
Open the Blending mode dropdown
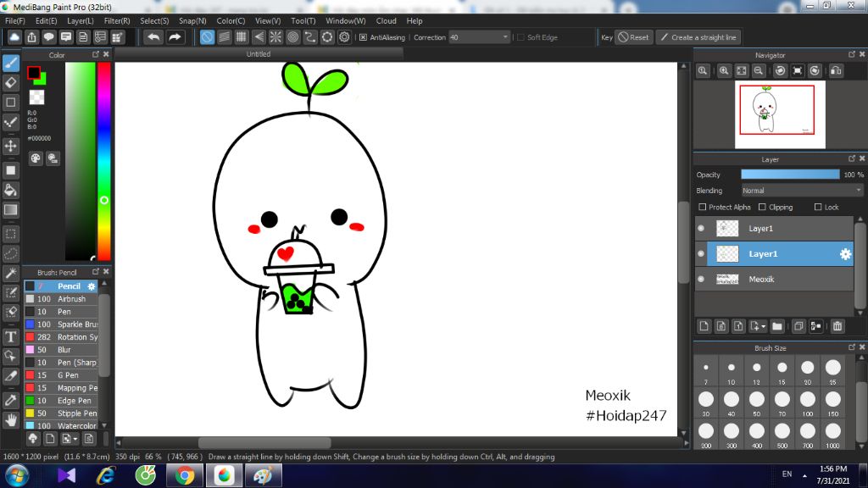pyautogui.click(x=802, y=191)
